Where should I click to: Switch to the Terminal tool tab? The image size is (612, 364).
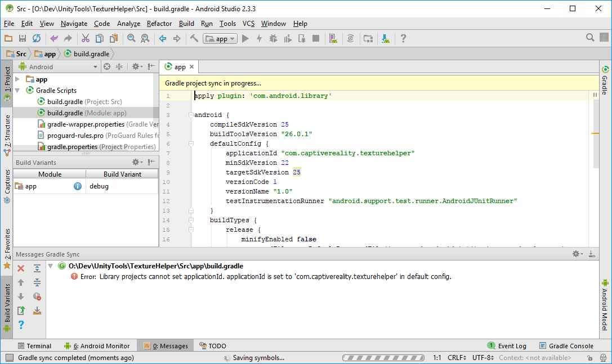[x=34, y=346]
